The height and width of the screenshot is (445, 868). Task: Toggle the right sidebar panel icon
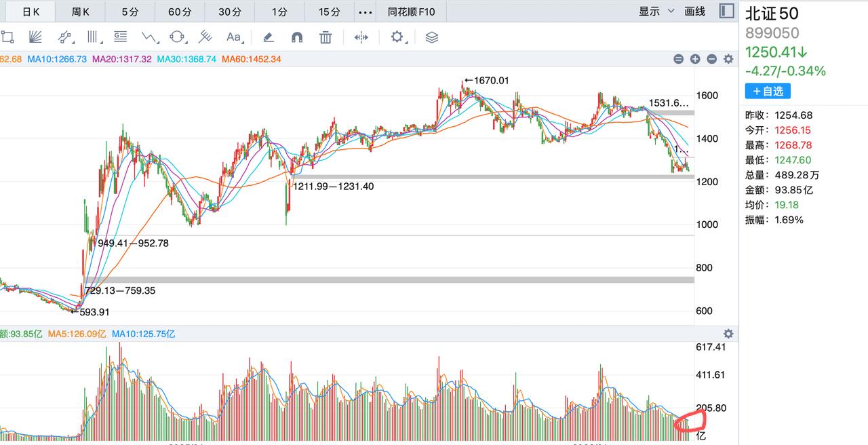[726, 12]
